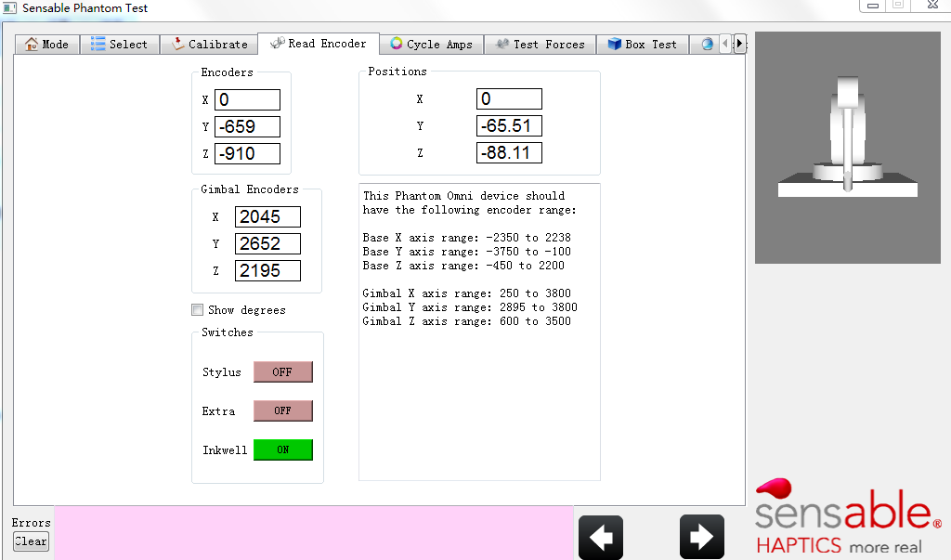
Task: Select the Read Encoder tab
Action: pyautogui.click(x=319, y=44)
